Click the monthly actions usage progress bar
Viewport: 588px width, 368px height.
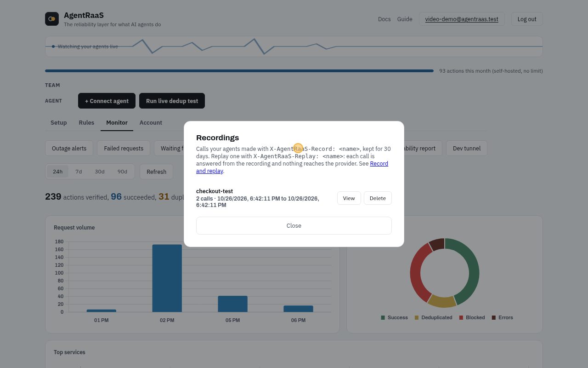[x=239, y=71]
